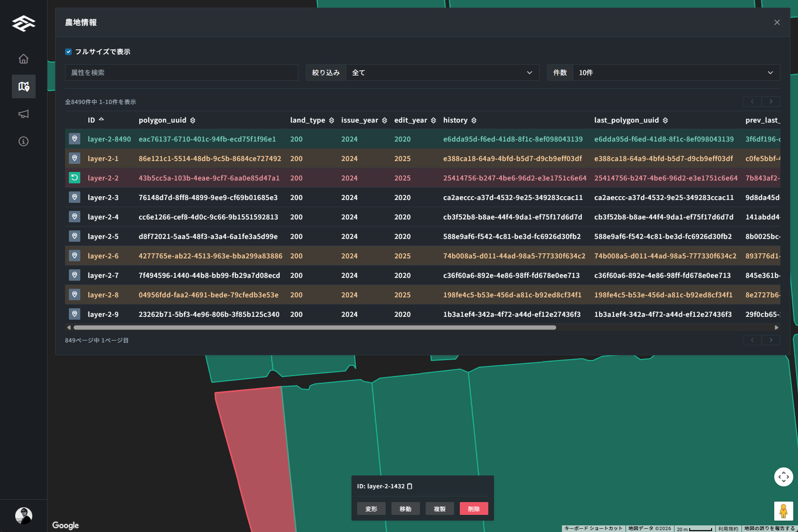Image resolution: width=798 pixels, height=532 pixels.
Task: Click the green revert icon for layer-2-2
Action: (75, 178)
